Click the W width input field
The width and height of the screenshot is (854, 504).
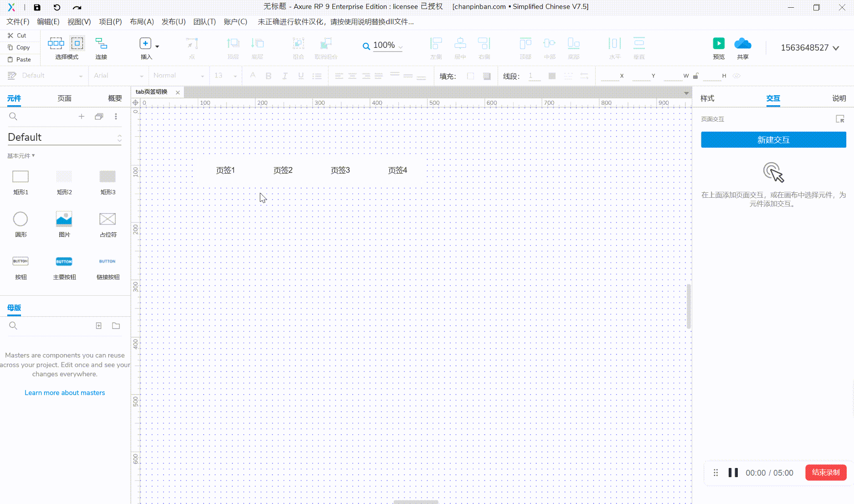(673, 76)
